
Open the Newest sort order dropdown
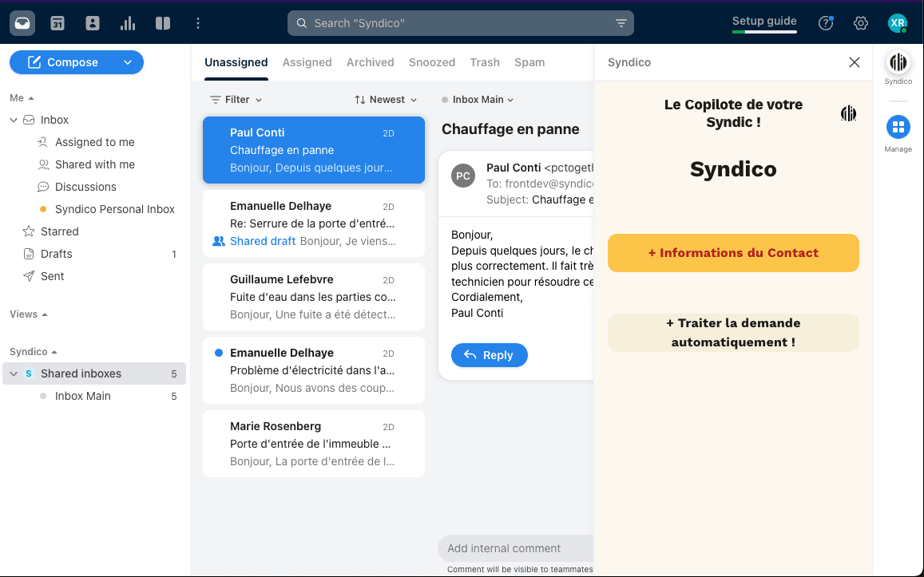pos(386,99)
